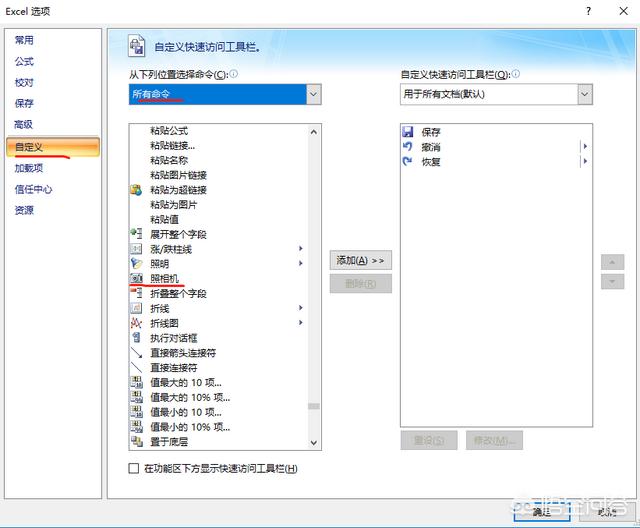The height and width of the screenshot is (528, 640).
Task: Click the flashlight icon beside 照明
Action: (136, 264)
